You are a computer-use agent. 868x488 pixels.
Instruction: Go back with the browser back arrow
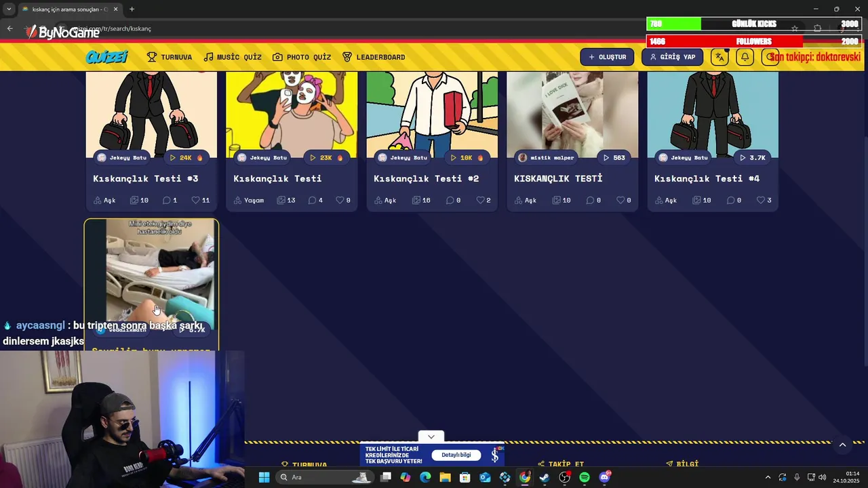click(9, 28)
